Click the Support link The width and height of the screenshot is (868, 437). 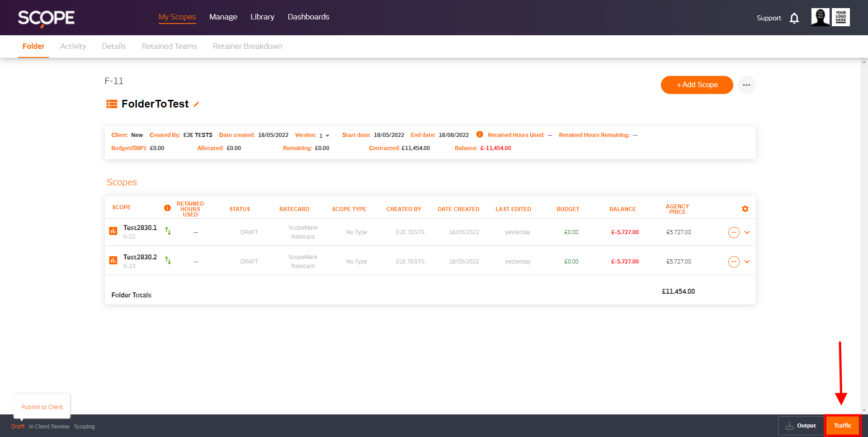769,18
